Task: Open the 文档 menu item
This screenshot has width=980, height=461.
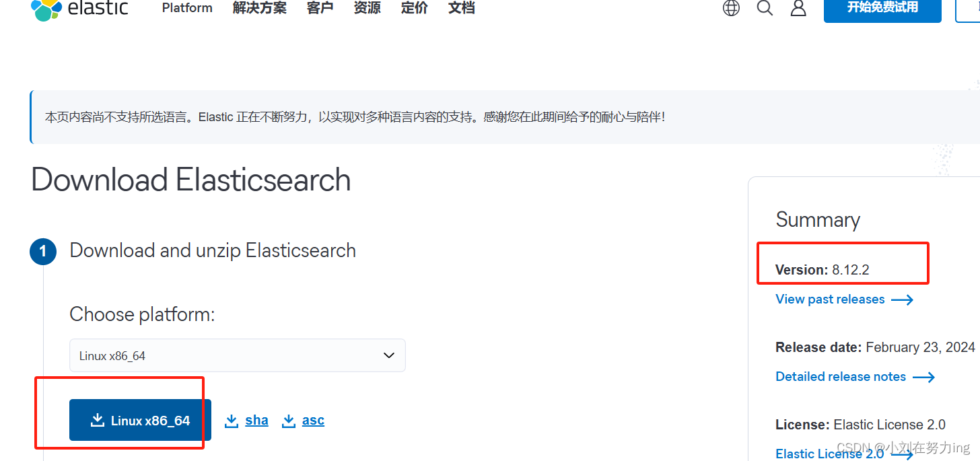Action: pyautogui.click(x=461, y=8)
